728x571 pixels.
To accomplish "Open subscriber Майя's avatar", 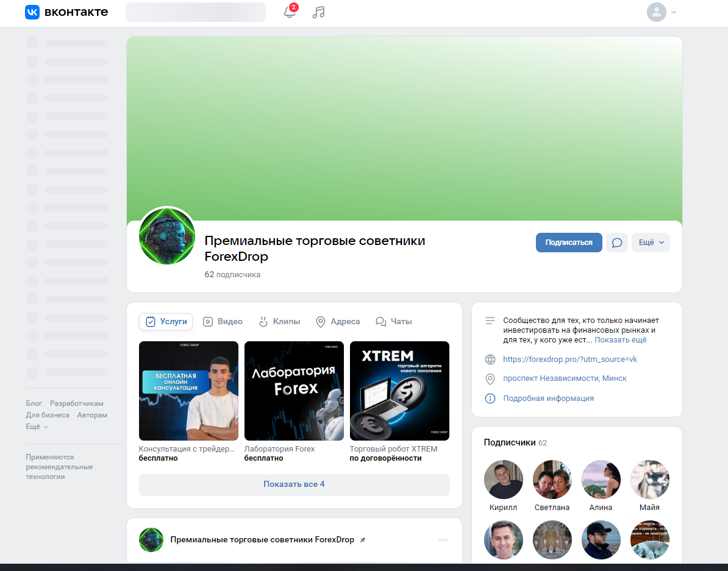I will pyautogui.click(x=649, y=480).
